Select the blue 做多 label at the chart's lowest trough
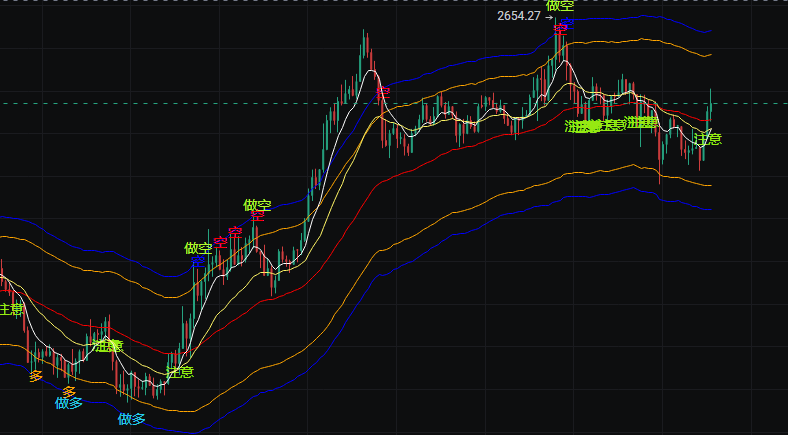The image size is (788, 435). (132, 419)
